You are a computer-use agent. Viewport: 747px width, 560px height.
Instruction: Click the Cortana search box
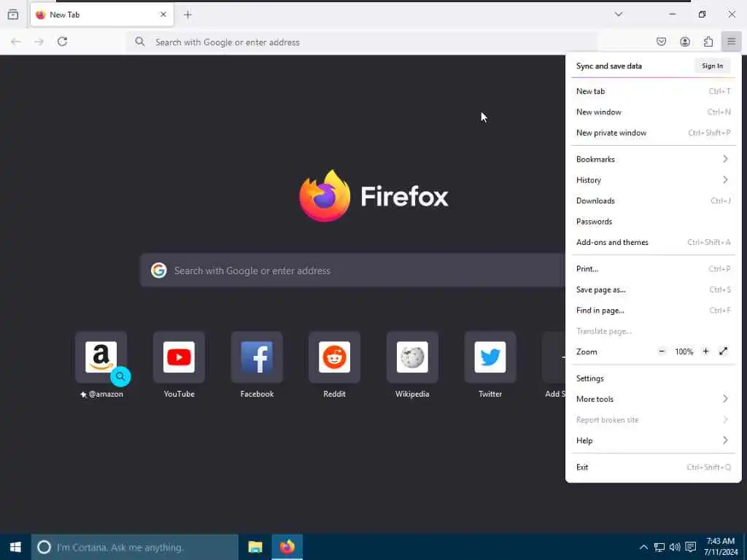pyautogui.click(x=135, y=547)
